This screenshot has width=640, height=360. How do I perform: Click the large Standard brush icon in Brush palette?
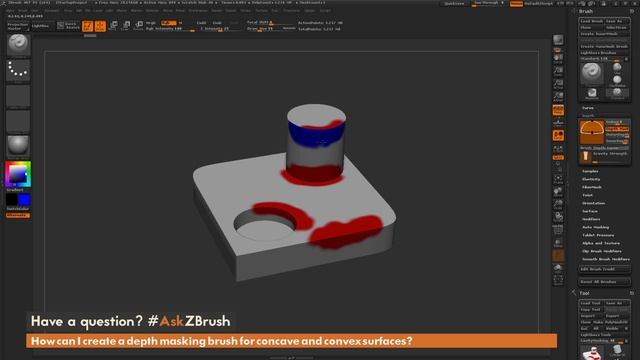click(592, 73)
